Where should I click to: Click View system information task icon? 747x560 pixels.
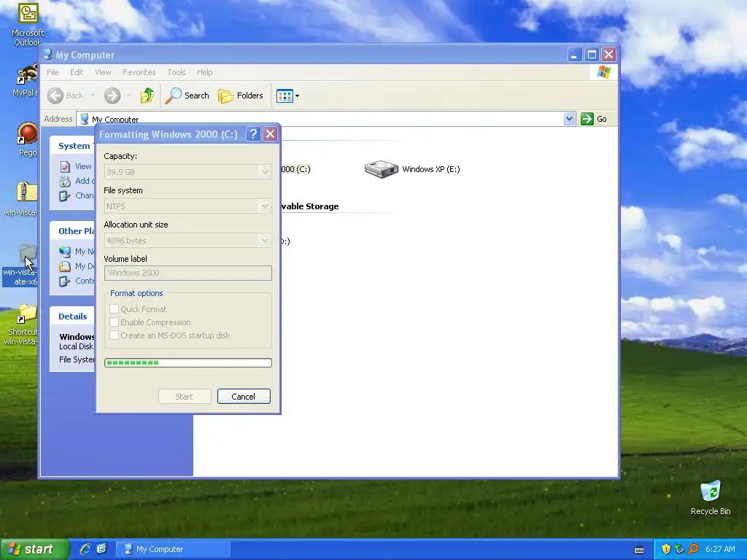[x=65, y=167]
